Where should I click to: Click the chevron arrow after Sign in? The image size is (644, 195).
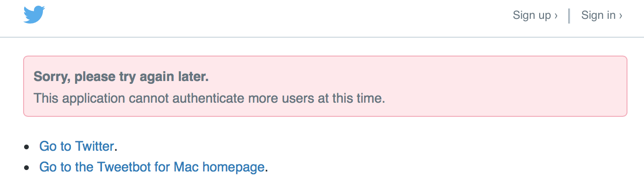[620, 16]
